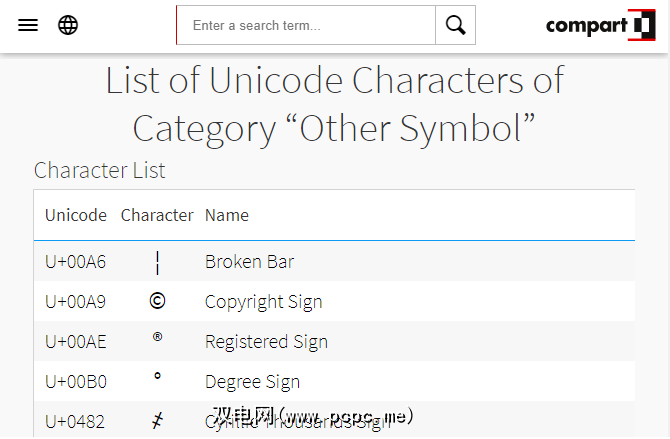Click the Broken Bar character symbol

157,262
